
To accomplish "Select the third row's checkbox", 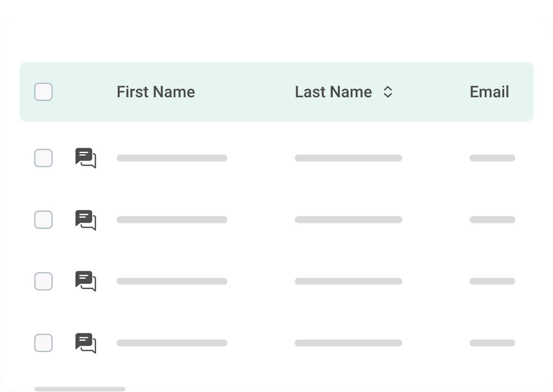I will click(43, 281).
